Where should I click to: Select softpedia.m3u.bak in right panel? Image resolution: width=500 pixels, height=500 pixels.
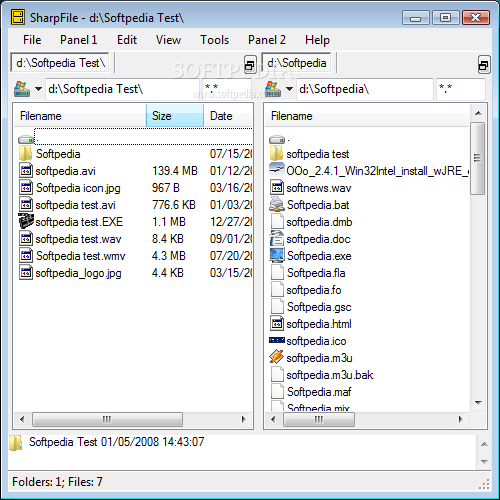point(330,375)
